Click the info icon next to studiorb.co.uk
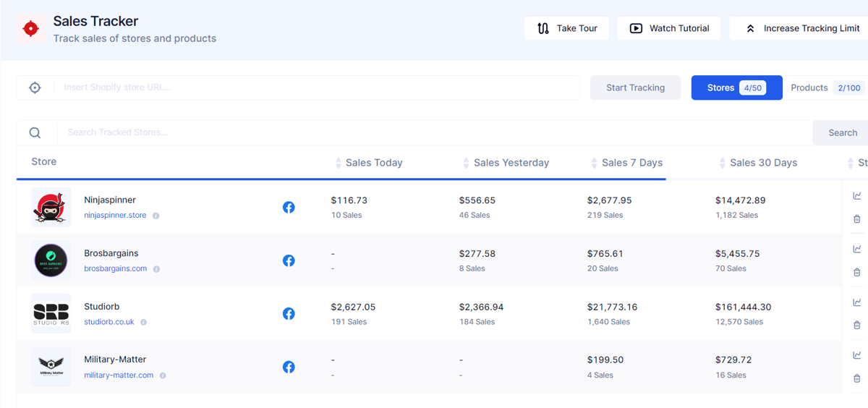Screen dimensions: 868x408 pyautogui.click(x=143, y=322)
